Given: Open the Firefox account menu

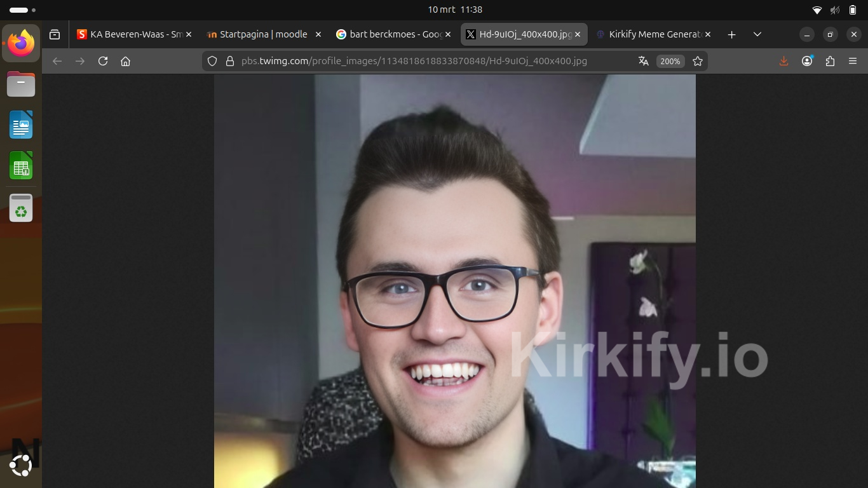Looking at the screenshot, I should pyautogui.click(x=807, y=61).
